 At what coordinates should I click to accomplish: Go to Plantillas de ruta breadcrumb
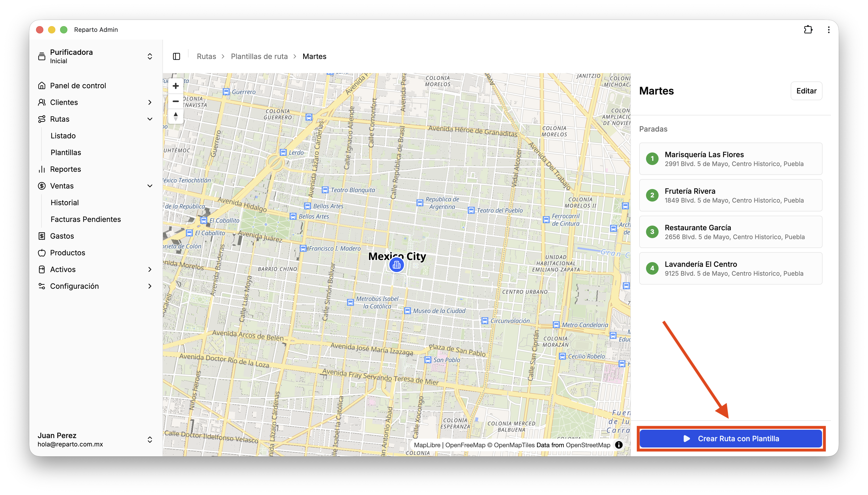click(x=259, y=56)
